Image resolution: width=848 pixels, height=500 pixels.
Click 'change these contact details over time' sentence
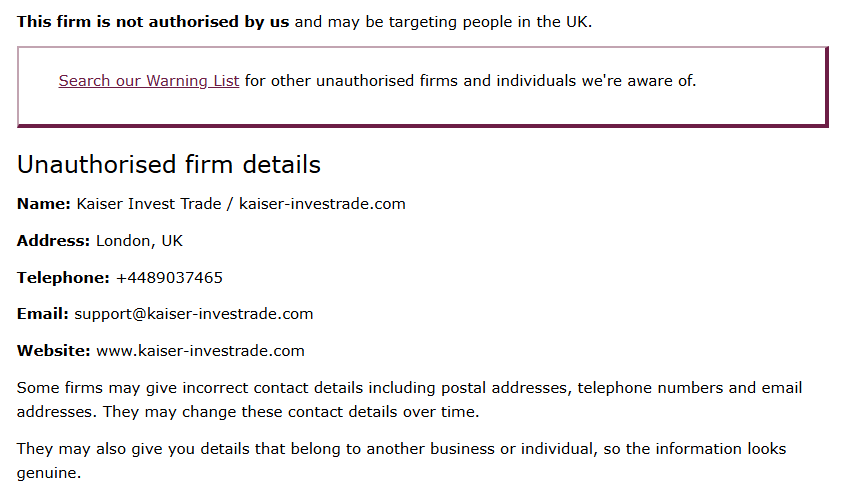pyautogui.click(x=330, y=412)
